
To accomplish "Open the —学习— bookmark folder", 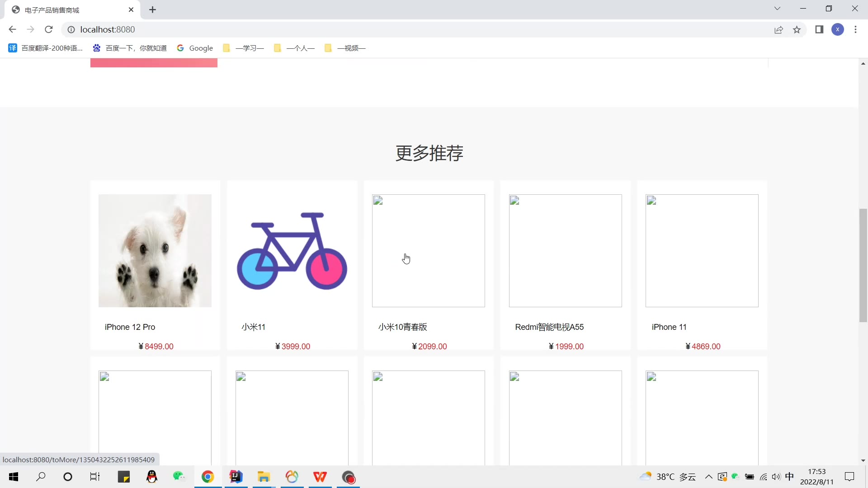I will click(243, 48).
